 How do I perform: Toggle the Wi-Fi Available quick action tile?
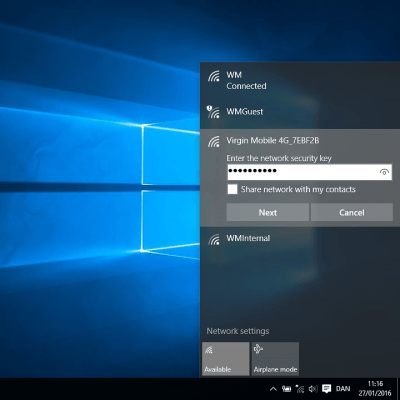pos(225,359)
